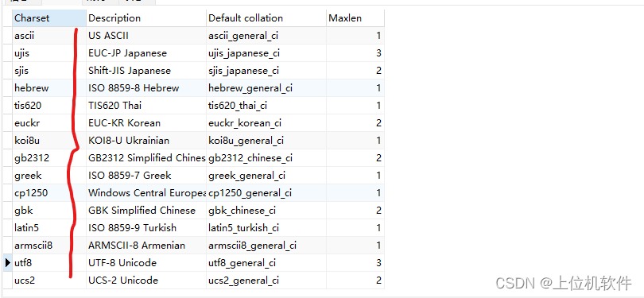Click the Maxlen column header

click(355, 18)
